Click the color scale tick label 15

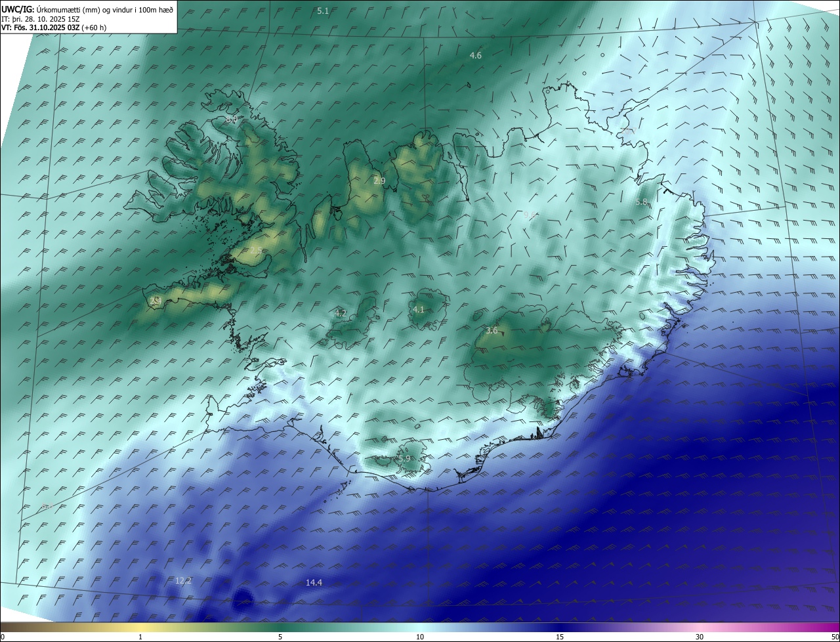[x=560, y=637]
